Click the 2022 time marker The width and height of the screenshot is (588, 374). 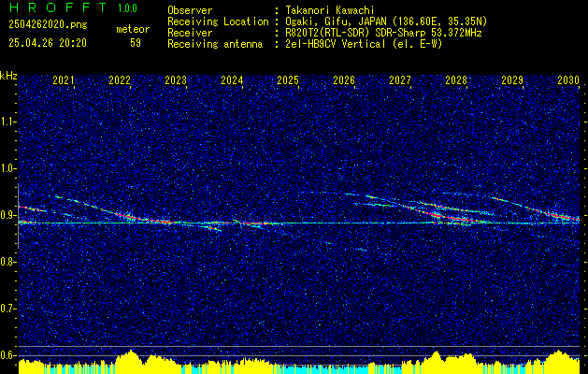(120, 80)
